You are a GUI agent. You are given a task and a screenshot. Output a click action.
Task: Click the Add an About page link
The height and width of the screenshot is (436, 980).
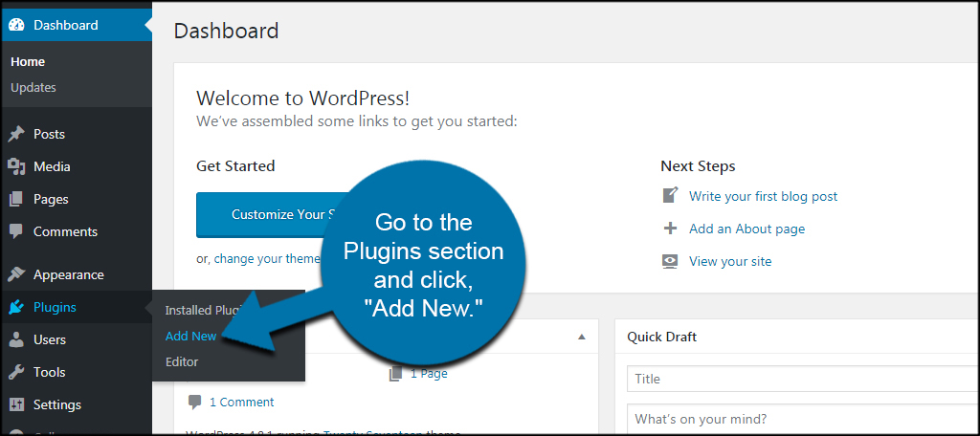(x=746, y=229)
